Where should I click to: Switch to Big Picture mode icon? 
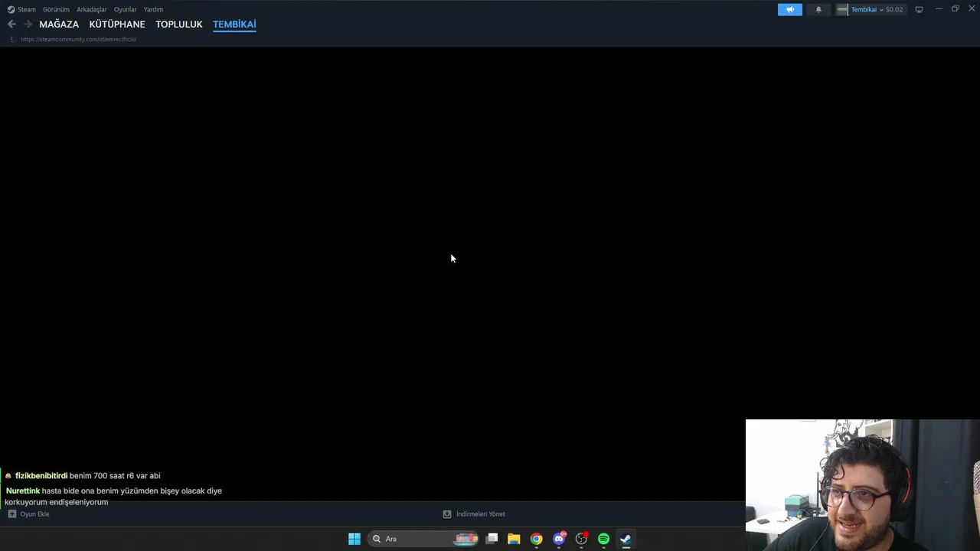click(919, 9)
